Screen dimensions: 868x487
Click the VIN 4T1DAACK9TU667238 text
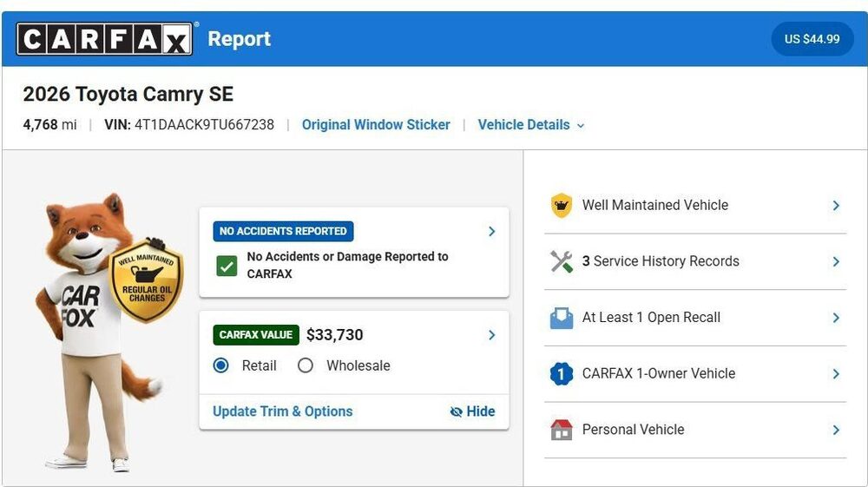click(x=189, y=125)
